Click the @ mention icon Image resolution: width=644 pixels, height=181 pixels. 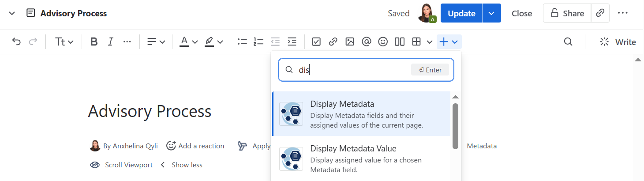click(366, 42)
